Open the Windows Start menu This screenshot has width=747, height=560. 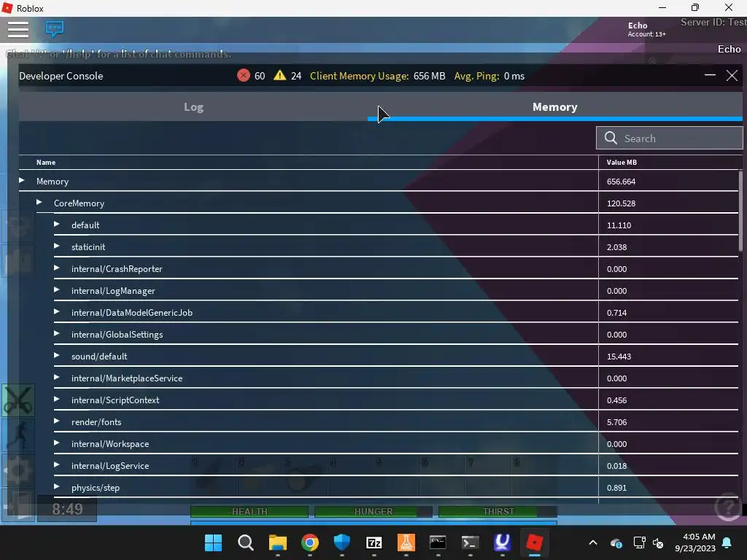[213, 542]
